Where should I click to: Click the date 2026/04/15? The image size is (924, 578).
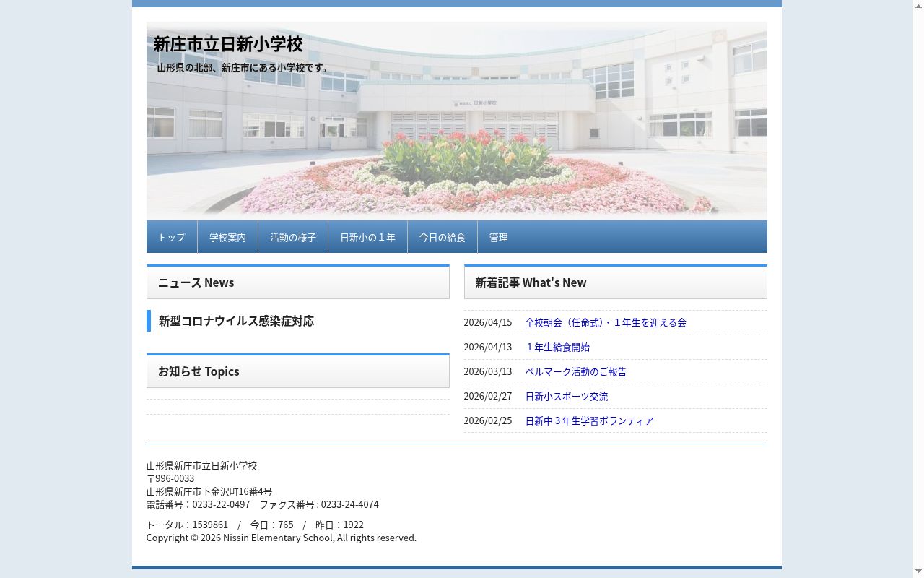(488, 322)
